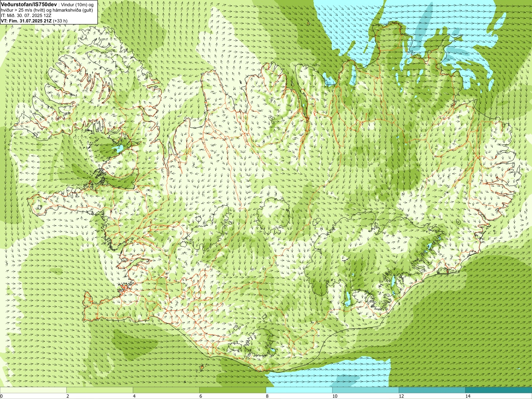Select the 10–12 m/s color scale band

pos(366,390)
